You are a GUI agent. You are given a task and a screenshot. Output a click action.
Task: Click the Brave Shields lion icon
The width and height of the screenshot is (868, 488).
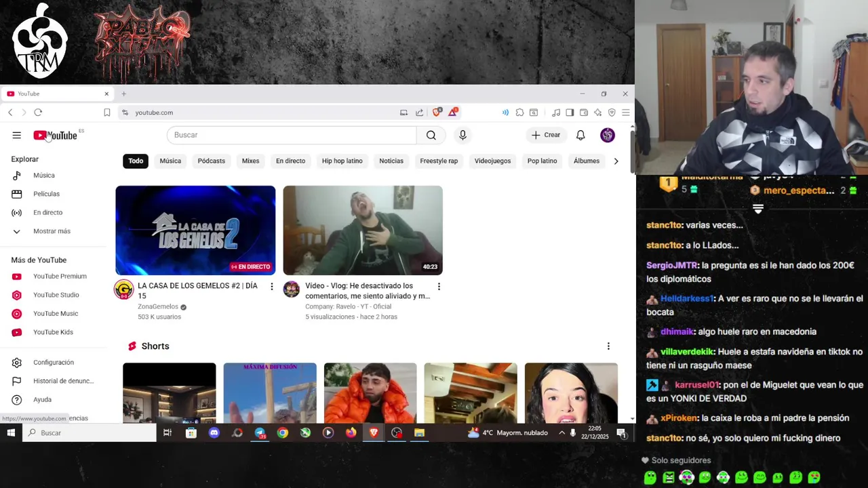click(437, 113)
